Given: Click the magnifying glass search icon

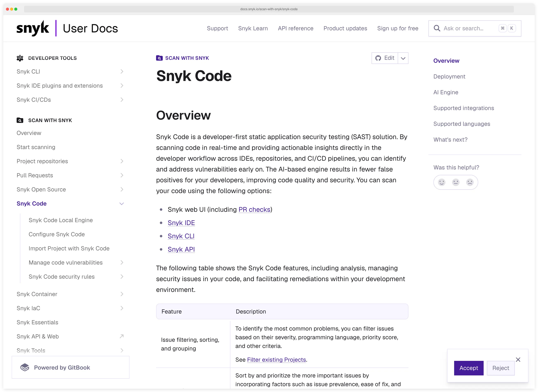Looking at the screenshot, I should point(437,28).
